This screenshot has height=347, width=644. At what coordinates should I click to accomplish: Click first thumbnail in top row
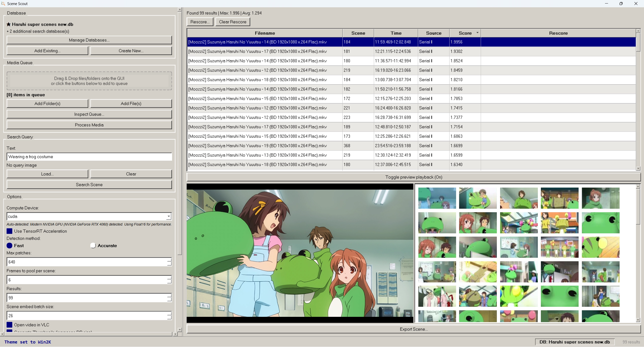coord(437,198)
